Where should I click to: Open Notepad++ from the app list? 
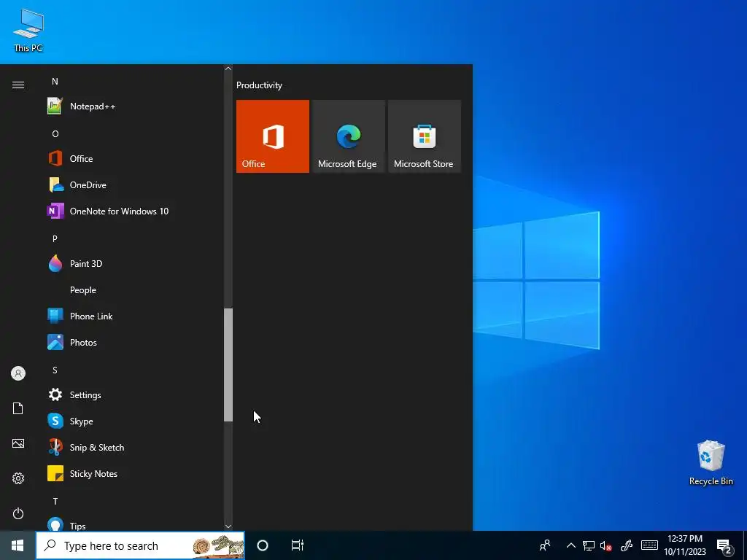(x=133, y=106)
